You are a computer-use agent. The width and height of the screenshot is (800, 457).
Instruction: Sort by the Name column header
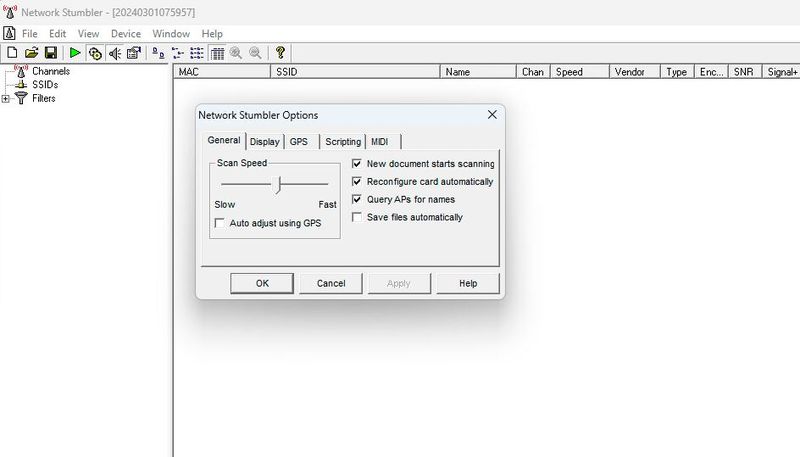pos(478,72)
